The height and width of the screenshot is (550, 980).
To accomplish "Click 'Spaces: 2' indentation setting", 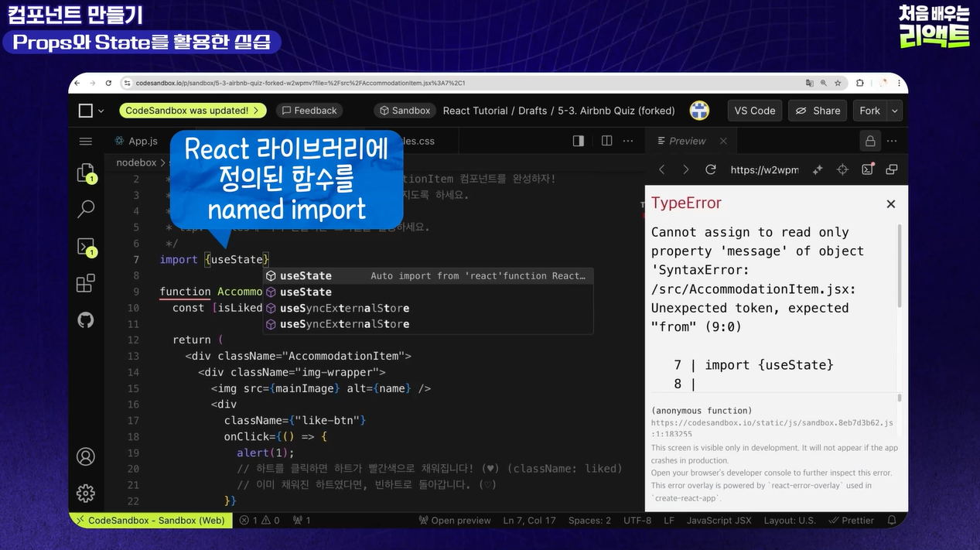I will coord(589,521).
